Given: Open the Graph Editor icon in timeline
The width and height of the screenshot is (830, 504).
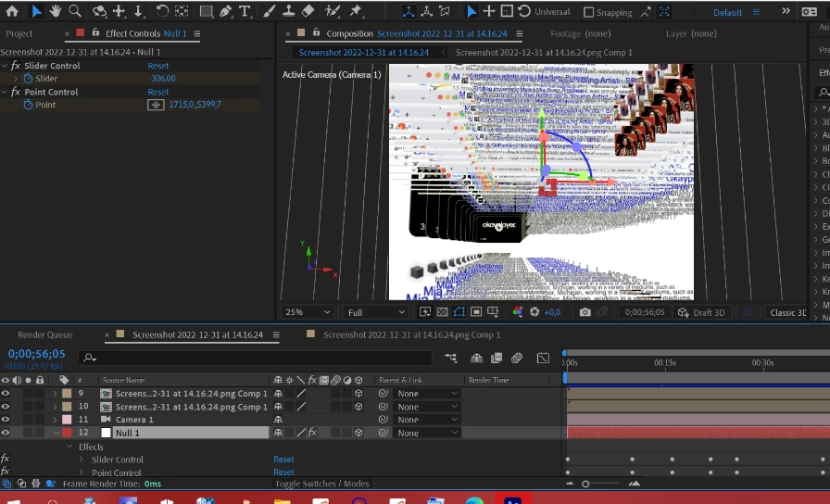Looking at the screenshot, I should [543, 359].
